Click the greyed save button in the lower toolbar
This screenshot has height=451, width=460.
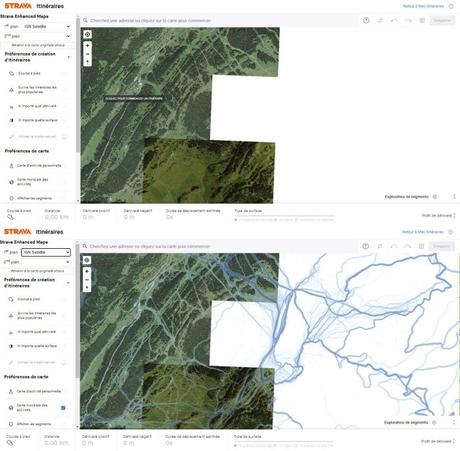click(442, 246)
